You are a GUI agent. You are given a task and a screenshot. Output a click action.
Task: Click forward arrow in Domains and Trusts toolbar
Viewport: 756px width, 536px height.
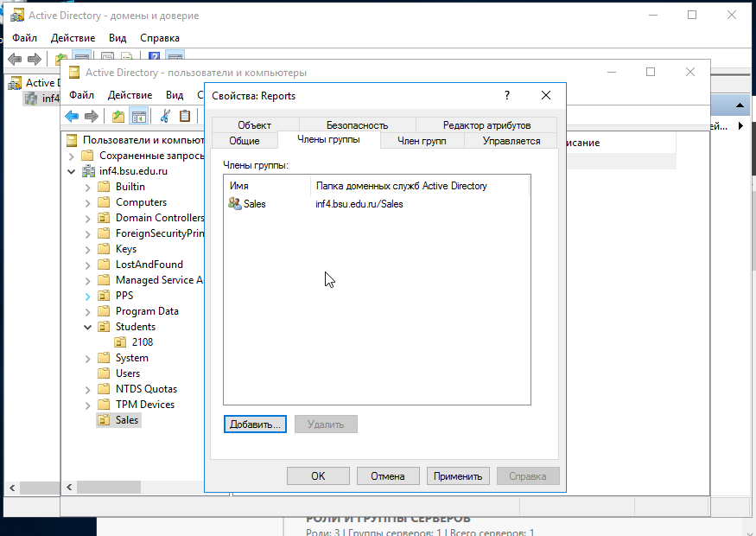click(x=35, y=60)
